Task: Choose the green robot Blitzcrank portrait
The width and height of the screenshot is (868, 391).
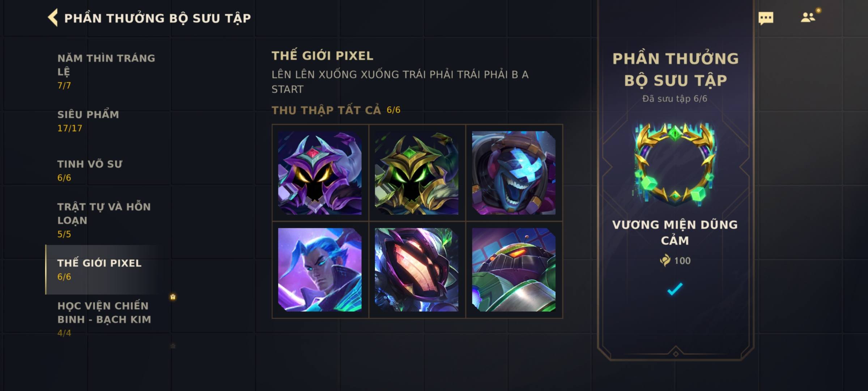Action: (x=514, y=270)
